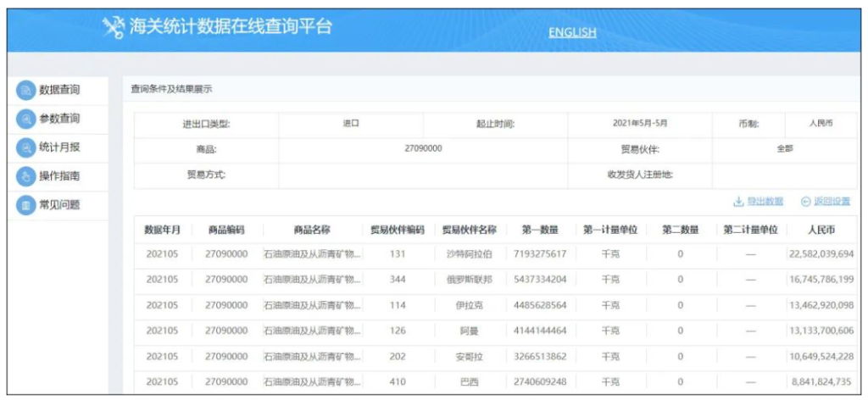Screen dimensions: 868x400
Task: Click partner code 410
Action: (398, 381)
